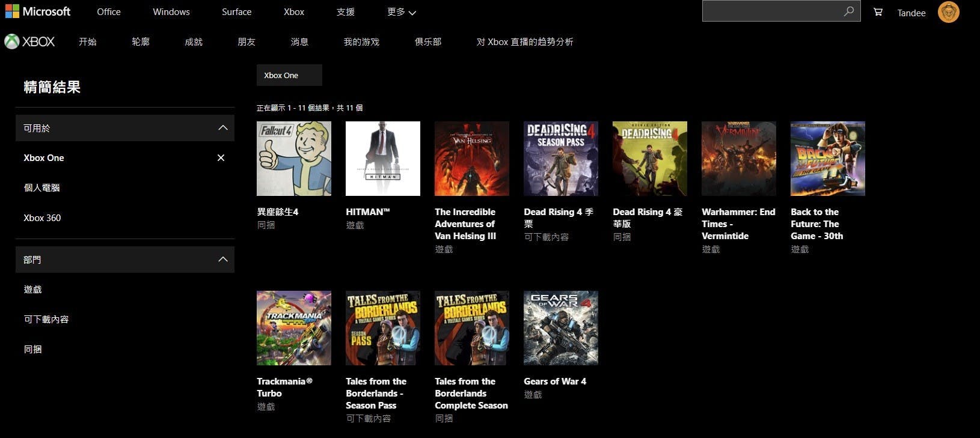This screenshot has height=438, width=980.
Task: Click the Trackmania® Turbo title link
Action: pos(284,387)
